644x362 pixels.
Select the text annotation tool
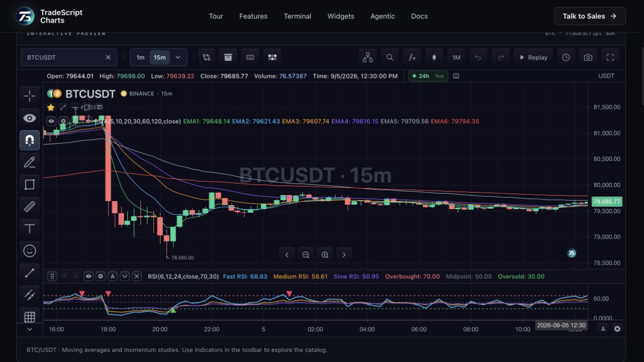pyautogui.click(x=30, y=229)
